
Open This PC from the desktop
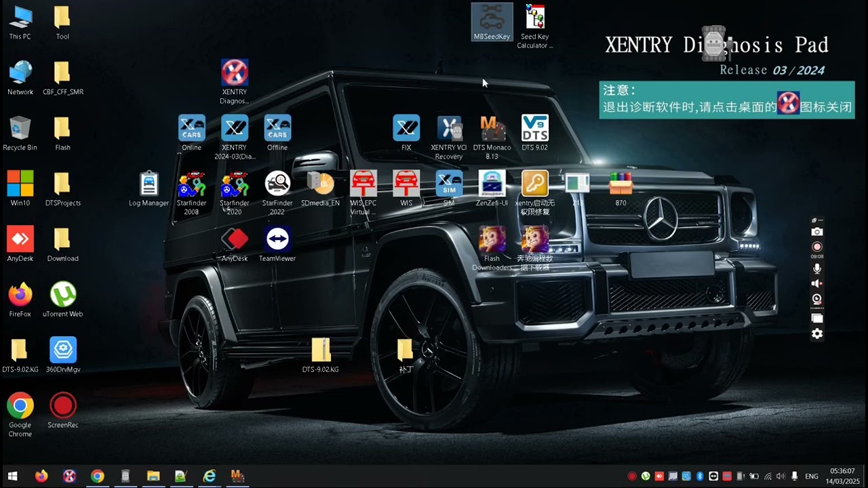point(20,22)
